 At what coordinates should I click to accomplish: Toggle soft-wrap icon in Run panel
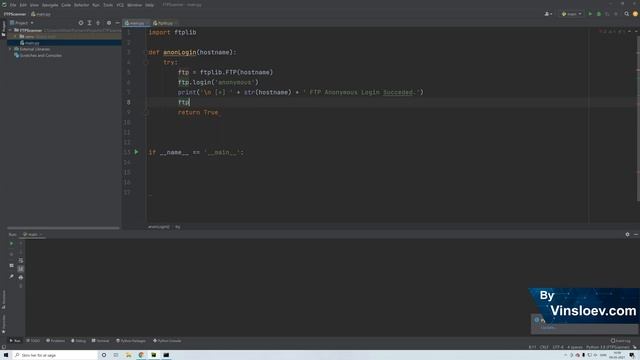click(21, 260)
